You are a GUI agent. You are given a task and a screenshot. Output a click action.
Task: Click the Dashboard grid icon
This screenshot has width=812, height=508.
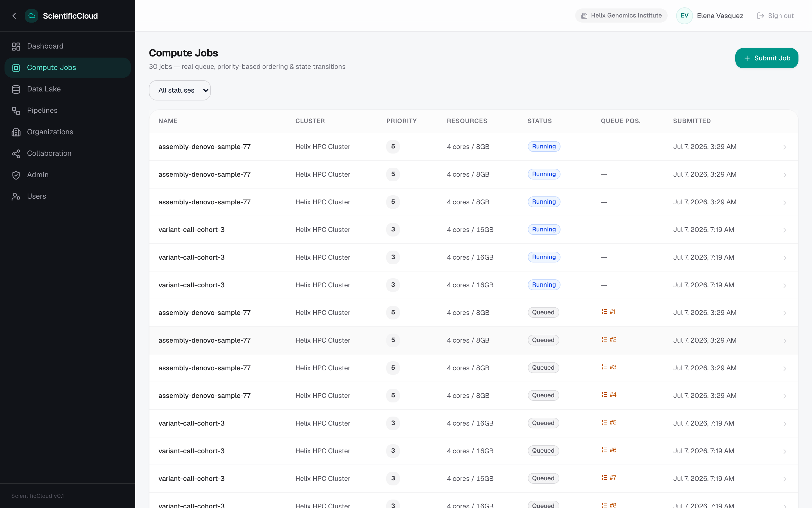click(16, 46)
